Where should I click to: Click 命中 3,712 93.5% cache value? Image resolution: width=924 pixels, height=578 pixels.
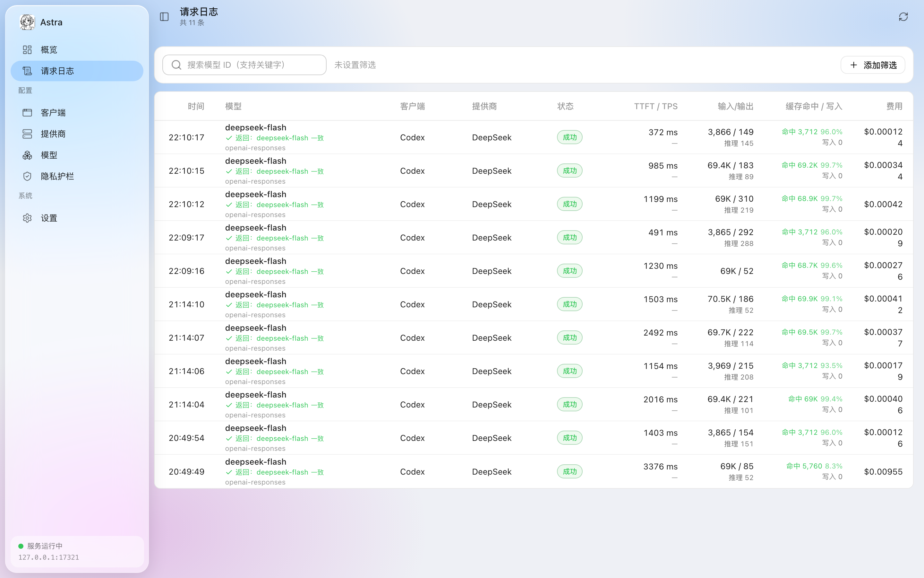pyautogui.click(x=812, y=366)
